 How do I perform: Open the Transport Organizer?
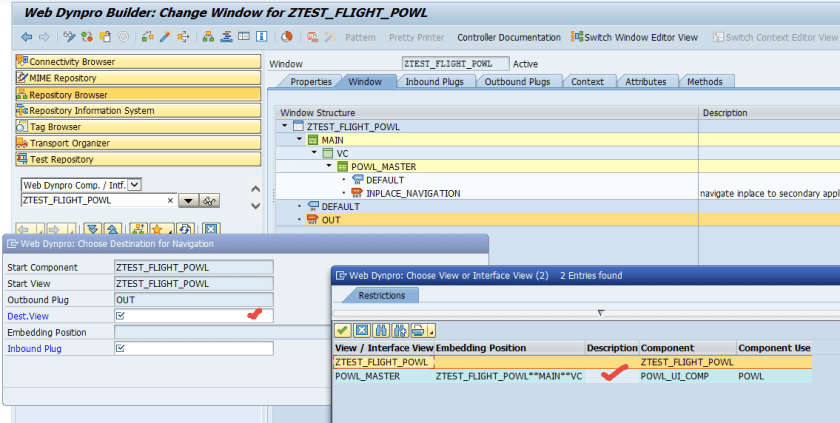pyautogui.click(x=138, y=143)
